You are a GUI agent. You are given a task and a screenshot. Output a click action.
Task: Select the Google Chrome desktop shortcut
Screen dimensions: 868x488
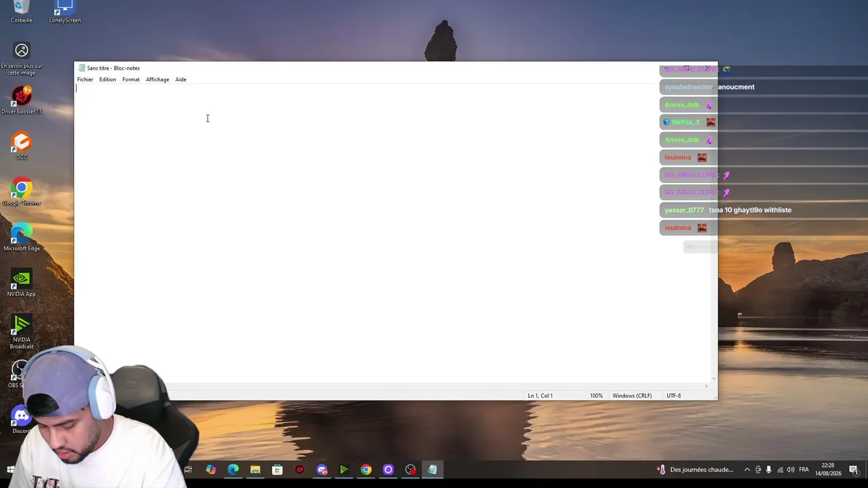[22, 192]
